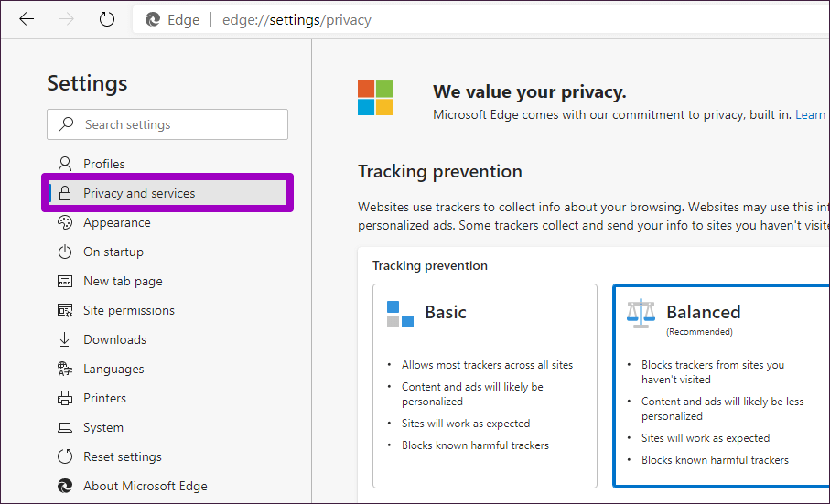Open the New tab page settings
This screenshot has height=504, width=830.
click(123, 282)
